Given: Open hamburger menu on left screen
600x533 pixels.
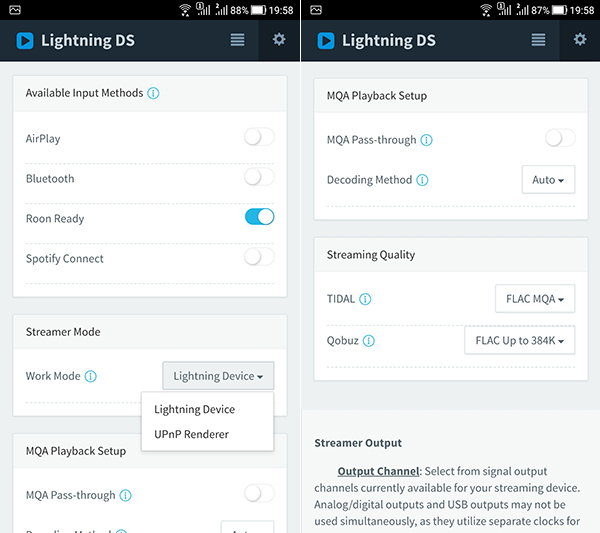Looking at the screenshot, I should [x=237, y=40].
